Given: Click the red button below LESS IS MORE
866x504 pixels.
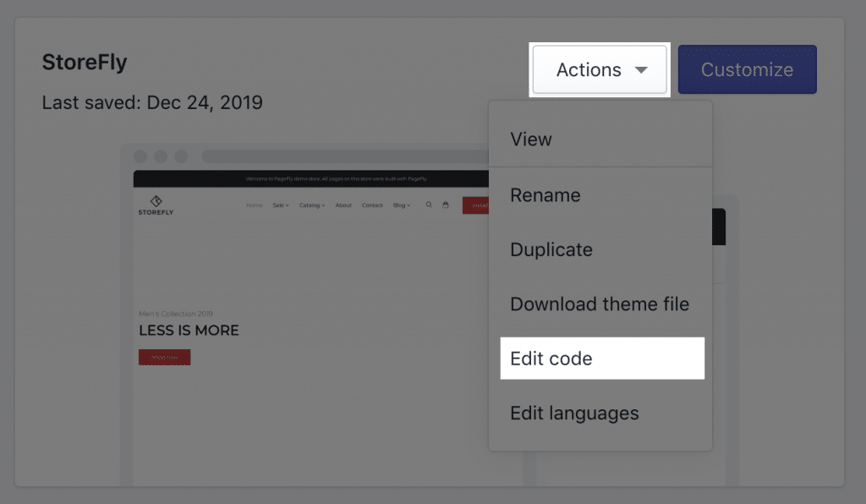Looking at the screenshot, I should pos(165,357).
